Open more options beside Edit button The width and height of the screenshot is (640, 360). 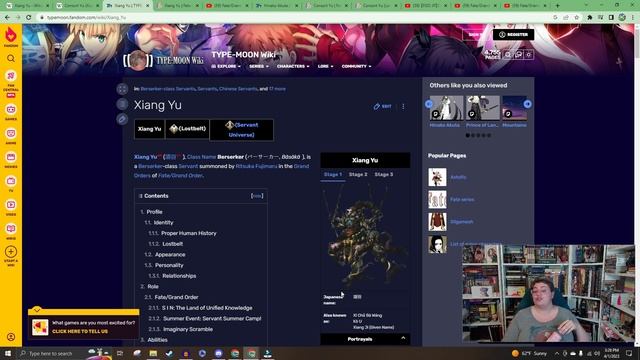coord(403,107)
